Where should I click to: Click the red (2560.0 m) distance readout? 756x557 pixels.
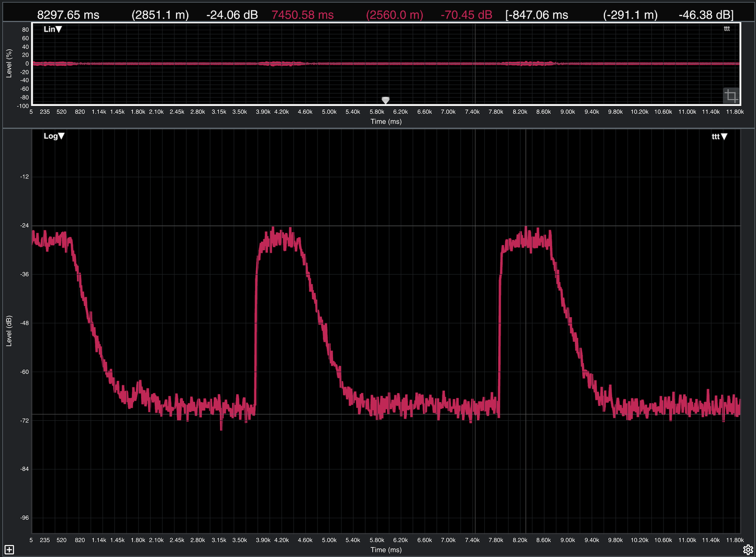pyautogui.click(x=394, y=15)
